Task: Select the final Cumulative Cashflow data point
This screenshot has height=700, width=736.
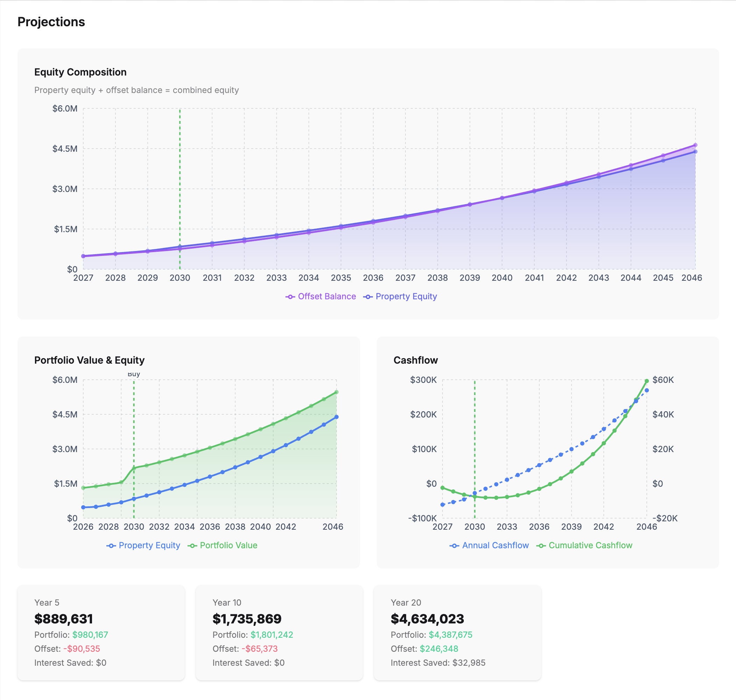Action: pyautogui.click(x=647, y=381)
